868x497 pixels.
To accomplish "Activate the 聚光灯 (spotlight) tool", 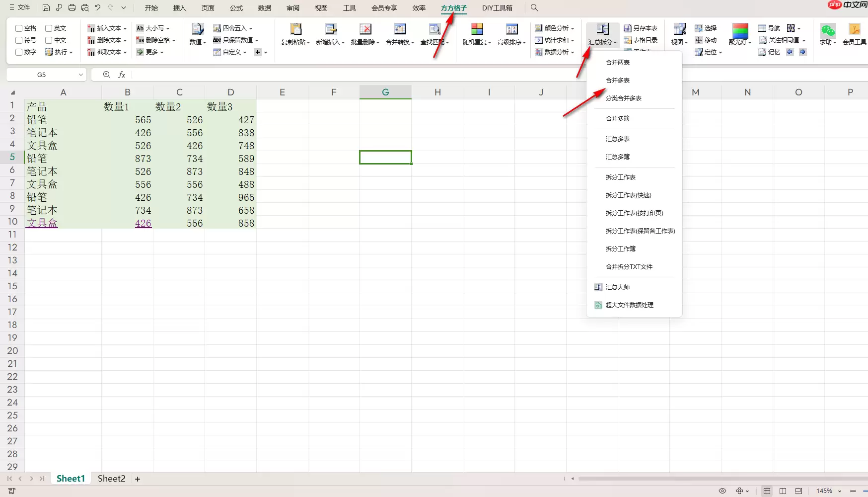I will point(739,34).
